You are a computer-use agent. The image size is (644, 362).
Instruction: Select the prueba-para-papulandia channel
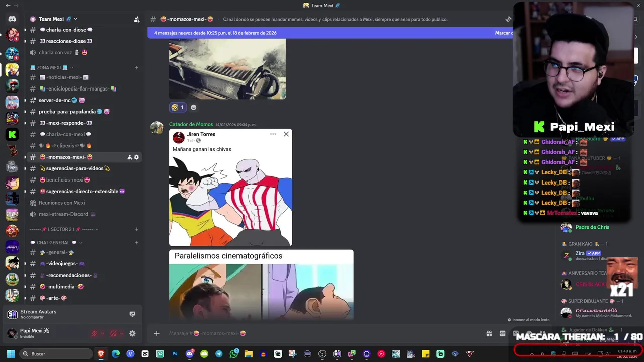pyautogui.click(x=84, y=112)
